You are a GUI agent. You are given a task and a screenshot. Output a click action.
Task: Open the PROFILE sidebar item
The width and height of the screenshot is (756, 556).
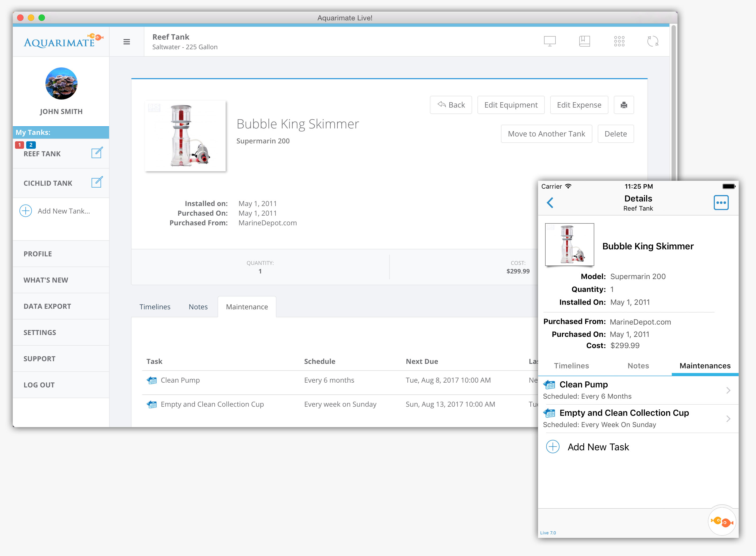[61, 254]
